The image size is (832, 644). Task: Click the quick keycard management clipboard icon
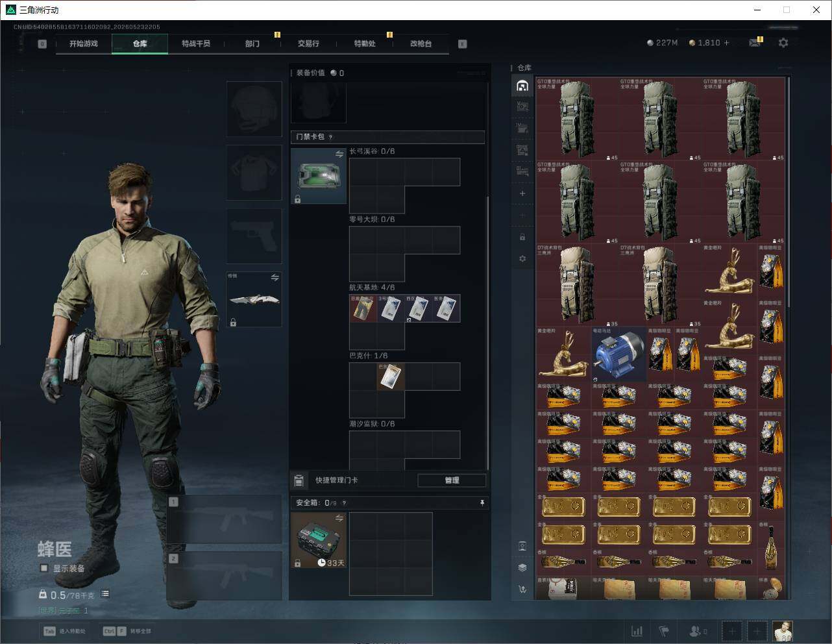(299, 480)
